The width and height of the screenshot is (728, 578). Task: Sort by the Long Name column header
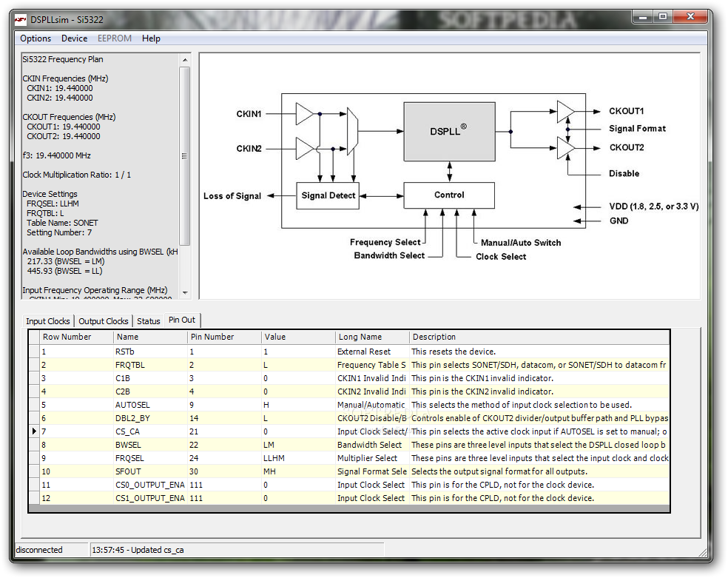click(372, 337)
